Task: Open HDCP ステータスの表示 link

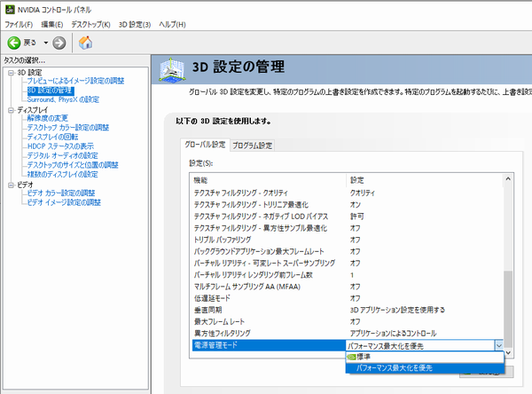Action: click(60, 146)
